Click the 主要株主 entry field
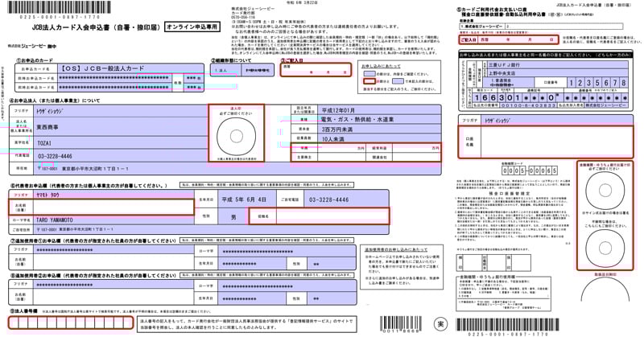Viewport: 644px width, 337px height. (x=341, y=157)
